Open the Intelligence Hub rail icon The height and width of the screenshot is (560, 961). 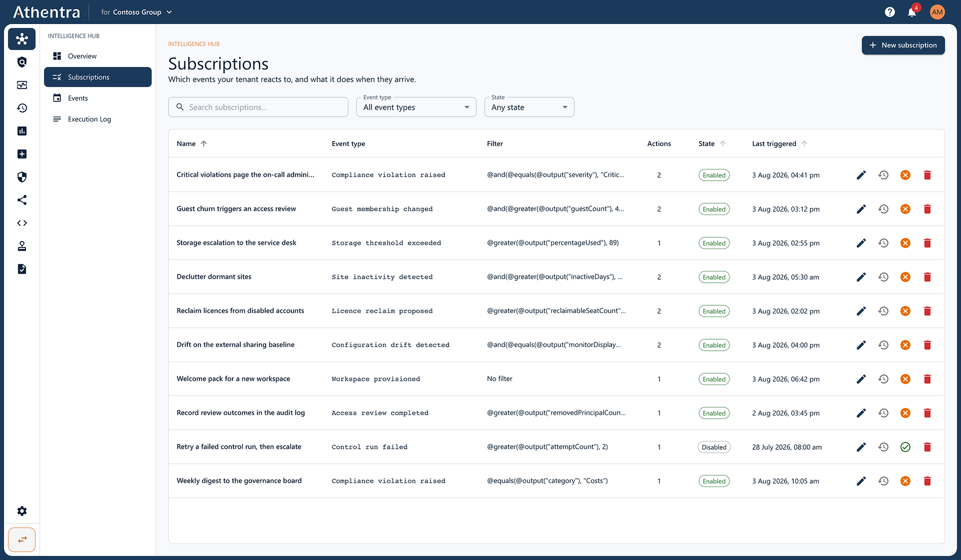tap(22, 39)
